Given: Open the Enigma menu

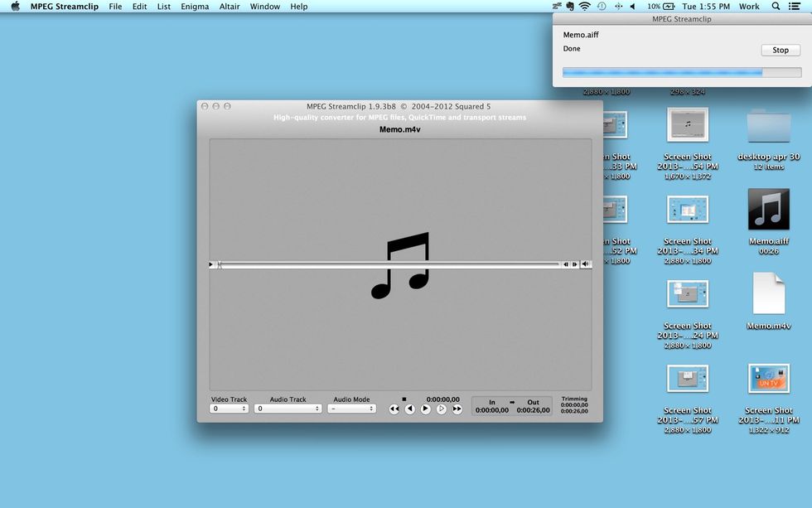Looking at the screenshot, I should [x=195, y=6].
